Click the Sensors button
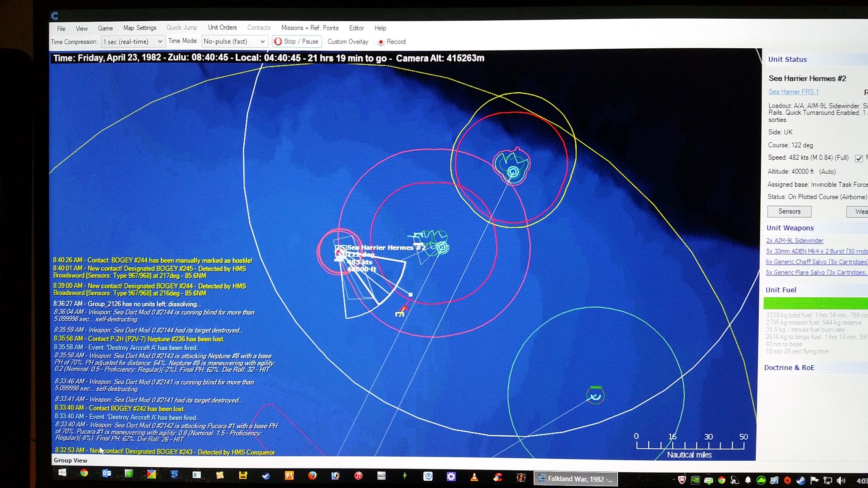868x488 pixels. [789, 211]
